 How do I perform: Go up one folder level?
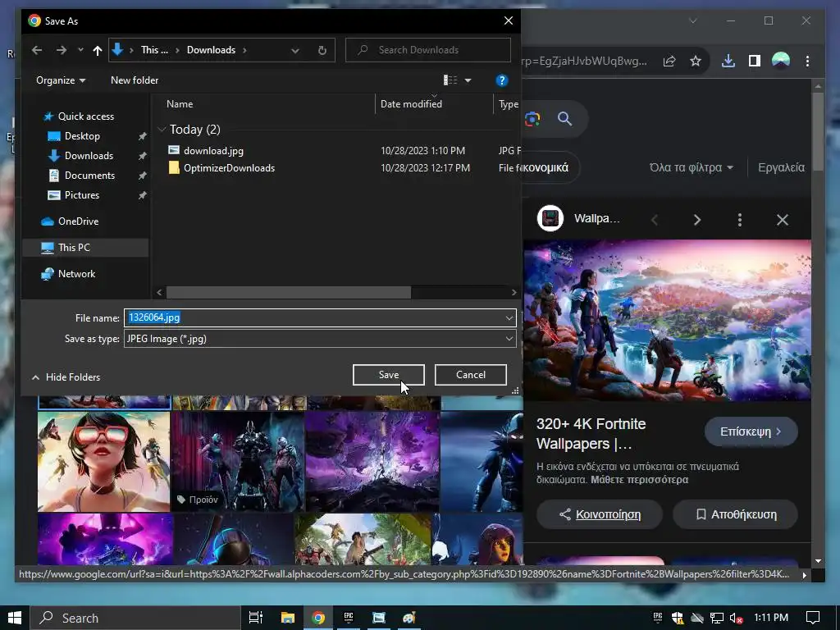click(97, 50)
